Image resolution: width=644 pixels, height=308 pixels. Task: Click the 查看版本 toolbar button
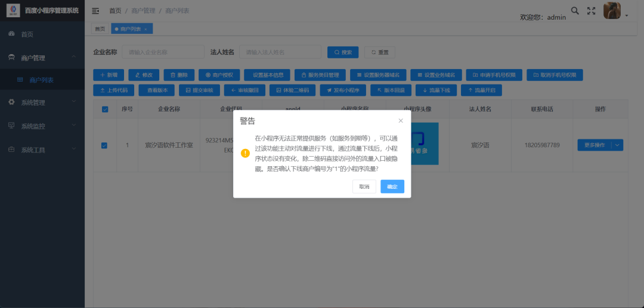pos(156,90)
